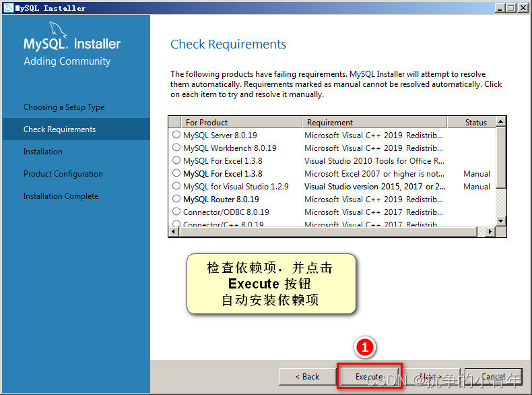Close the MySQL Installer window
532x395 pixels.
tap(523, 8)
